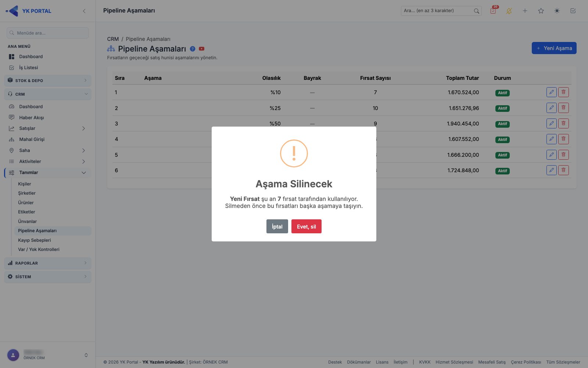Click the İptal button in dialog
Screen dimensions: 588x368
pyautogui.click(x=277, y=226)
